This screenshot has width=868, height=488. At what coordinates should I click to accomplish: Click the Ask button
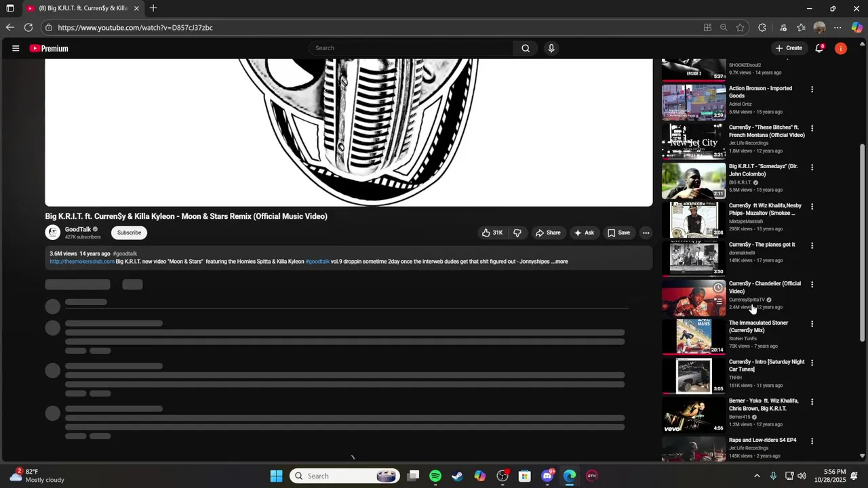pos(584,232)
